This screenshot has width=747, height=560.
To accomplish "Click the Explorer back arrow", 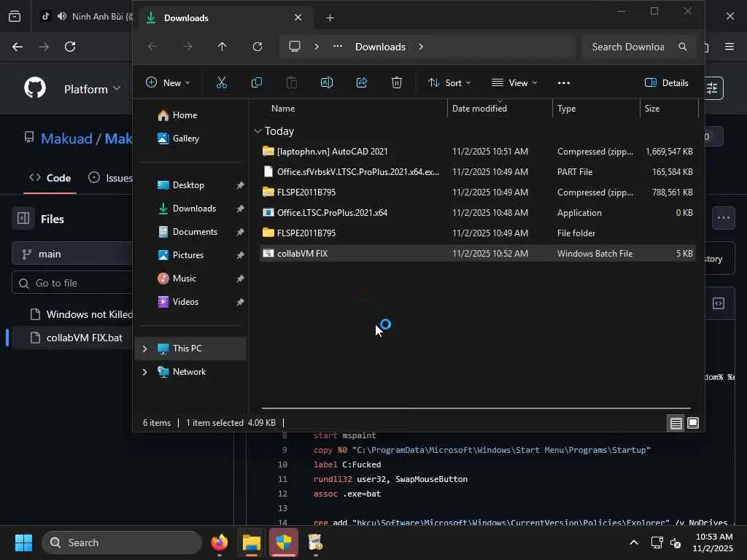I will point(152,47).
